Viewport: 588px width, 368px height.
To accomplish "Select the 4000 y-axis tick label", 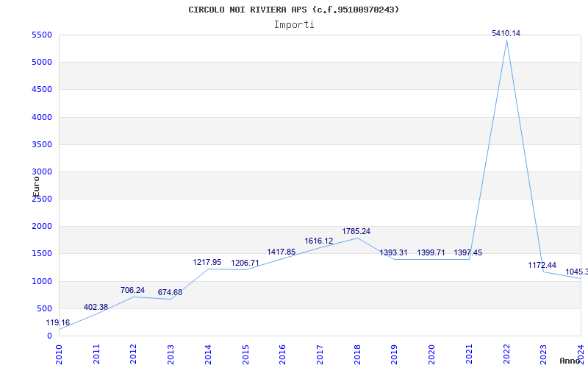I will [42, 117].
